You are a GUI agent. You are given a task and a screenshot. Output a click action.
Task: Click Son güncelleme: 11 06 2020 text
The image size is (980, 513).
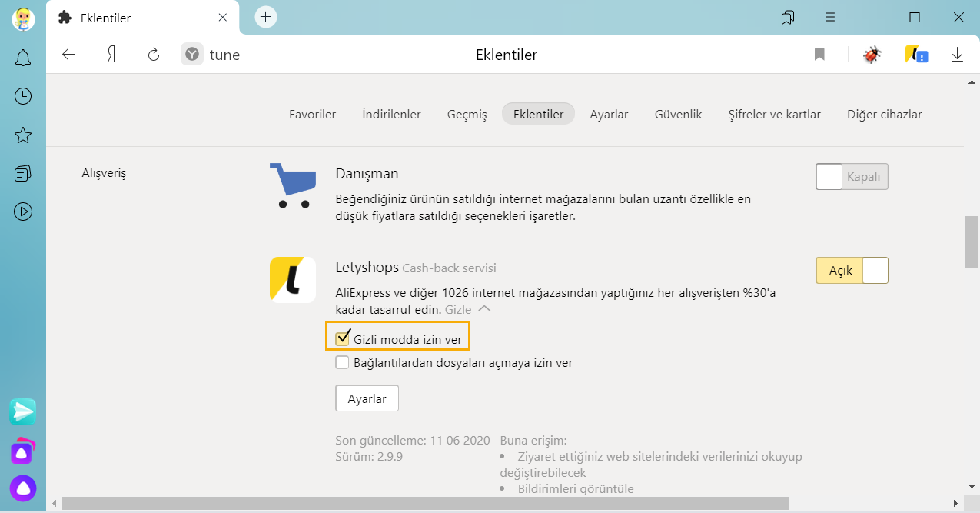tap(413, 441)
